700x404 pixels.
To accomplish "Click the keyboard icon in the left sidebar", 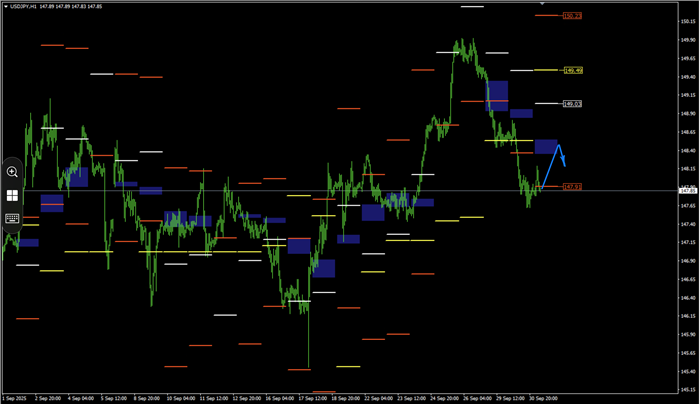I will (12, 218).
